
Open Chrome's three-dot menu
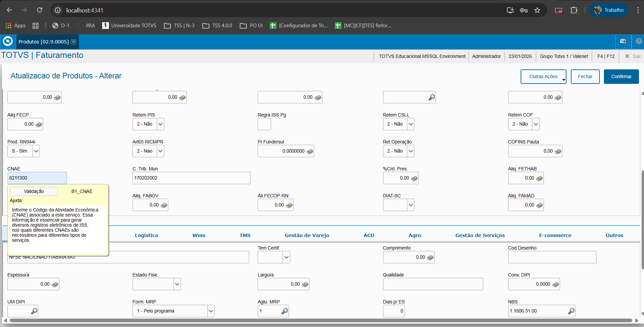[x=638, y=10]
